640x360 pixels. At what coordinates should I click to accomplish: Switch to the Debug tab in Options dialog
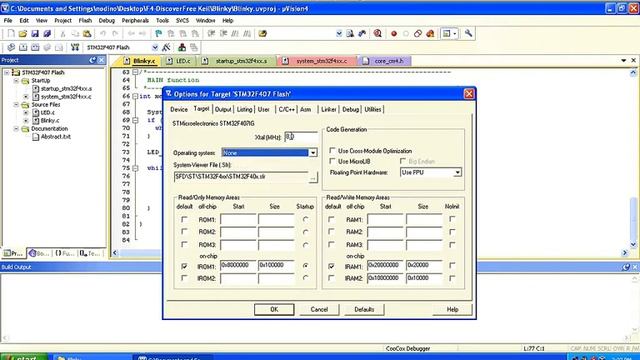[x=351, y=109]
